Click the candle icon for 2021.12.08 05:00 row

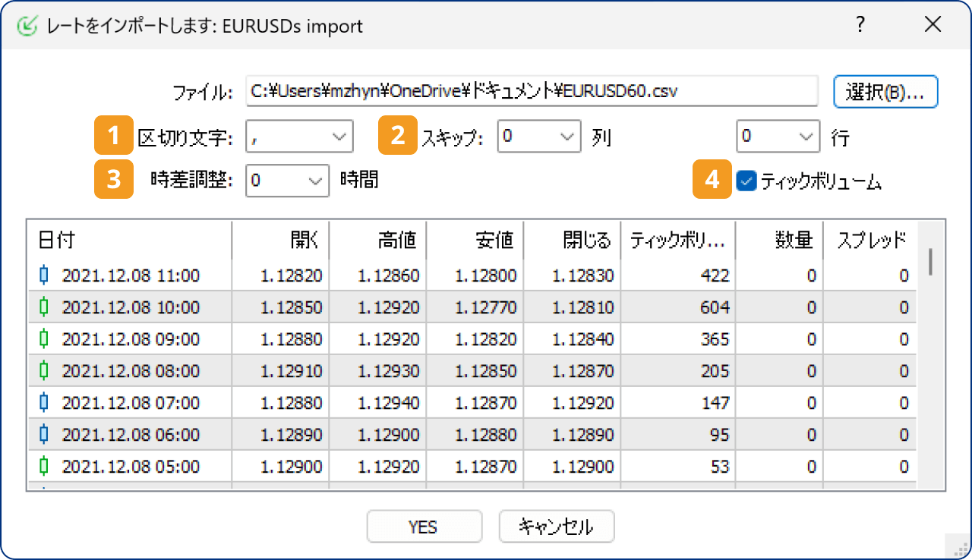click(x=44, y=467)
